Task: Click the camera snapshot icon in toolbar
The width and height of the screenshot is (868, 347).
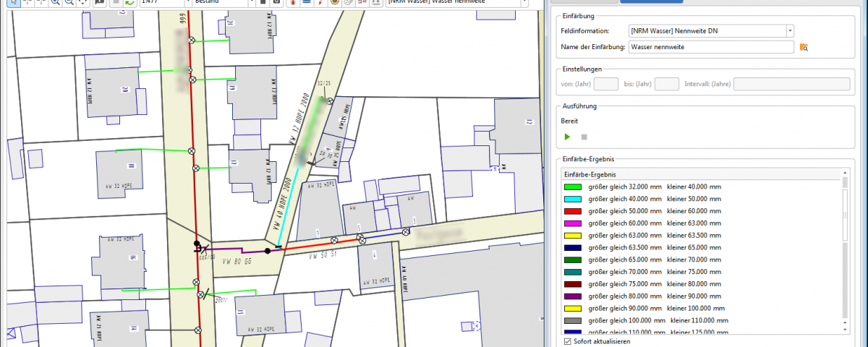Action: [x=276, y=2]
